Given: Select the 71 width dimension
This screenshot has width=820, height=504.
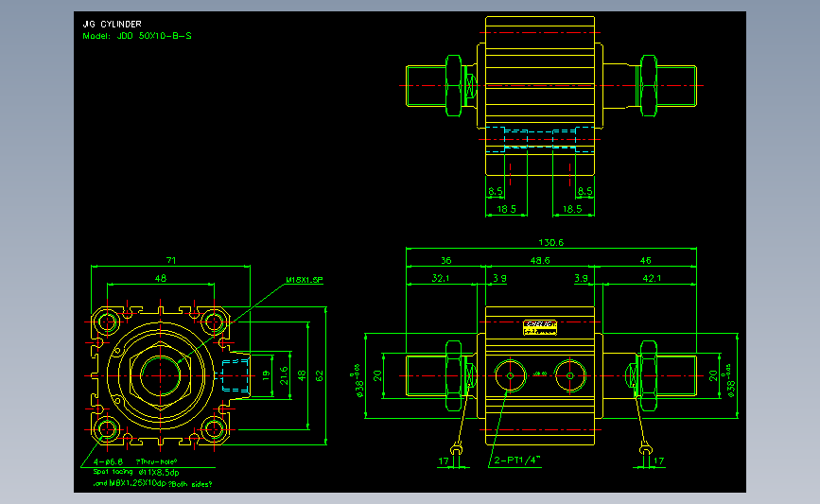Looking at the screenshot, I should point(171,260).
